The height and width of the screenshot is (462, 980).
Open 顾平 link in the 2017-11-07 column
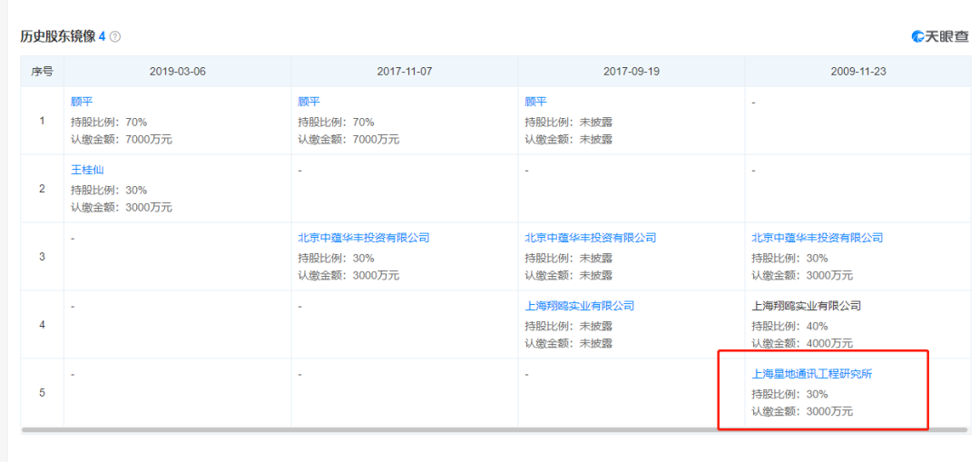point(309,102)
